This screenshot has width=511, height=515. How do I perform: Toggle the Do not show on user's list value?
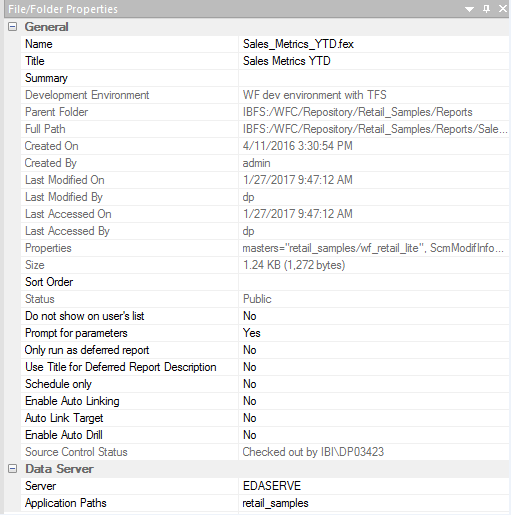(x=374, y=316)
